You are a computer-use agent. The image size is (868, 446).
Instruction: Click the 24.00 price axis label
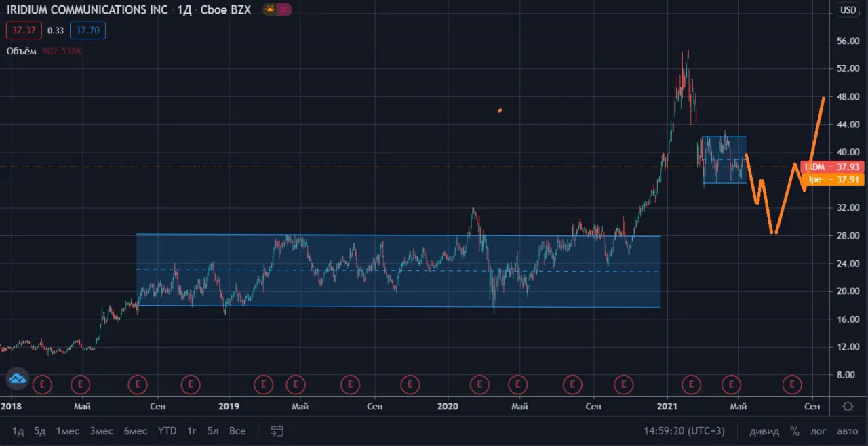tap(849, 264)
